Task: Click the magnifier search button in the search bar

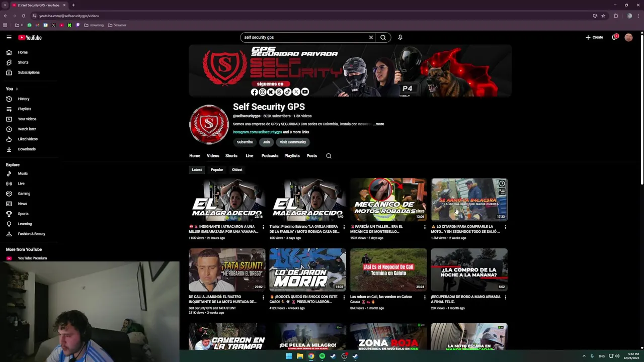Action: point(383,37)
